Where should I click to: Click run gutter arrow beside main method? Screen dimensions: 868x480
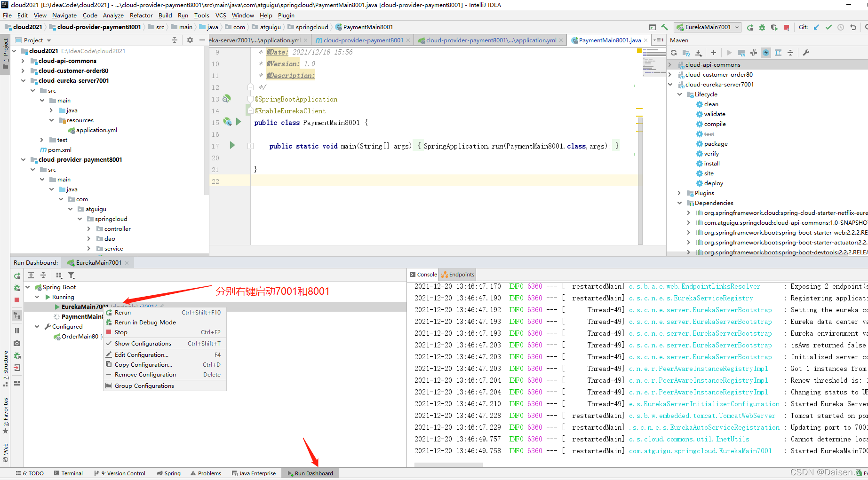point(232,145)
